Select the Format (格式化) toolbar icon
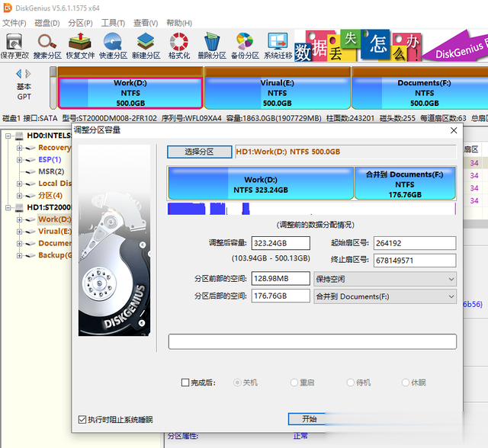Image resolution: width=488 pixels, height=448 pixels. pyautogui.click(x=179, y=46)
